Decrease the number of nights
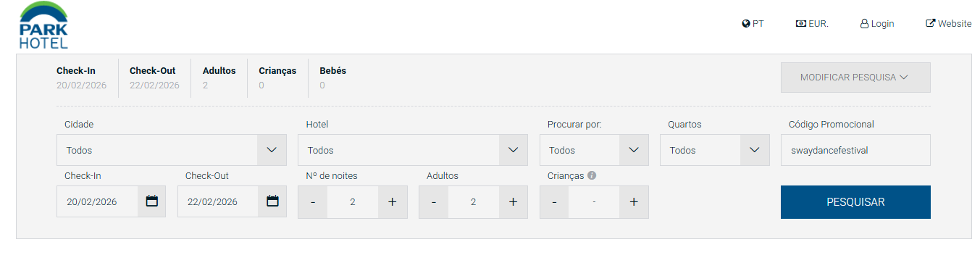This screenshot has height=263, width=980. [x=313, y=202]
